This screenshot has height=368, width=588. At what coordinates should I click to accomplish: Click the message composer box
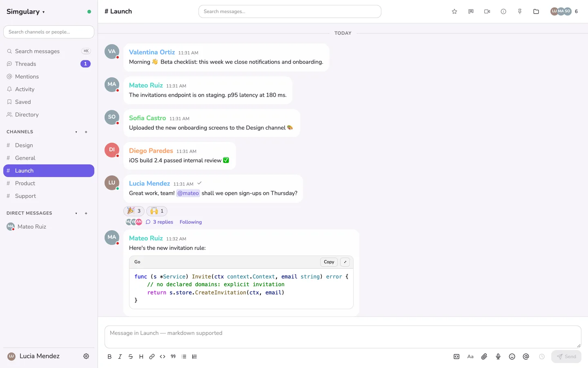343,337
